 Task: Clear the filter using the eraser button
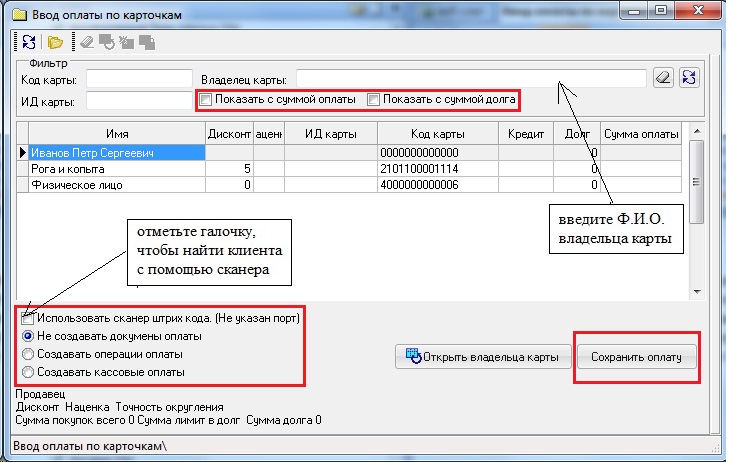tap(663, 77)
